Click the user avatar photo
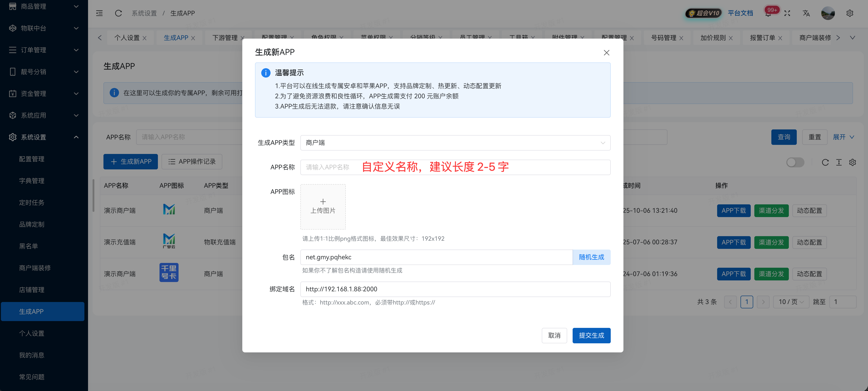The height and width of the screenshot is (391, 868). [x=828, y=13]
